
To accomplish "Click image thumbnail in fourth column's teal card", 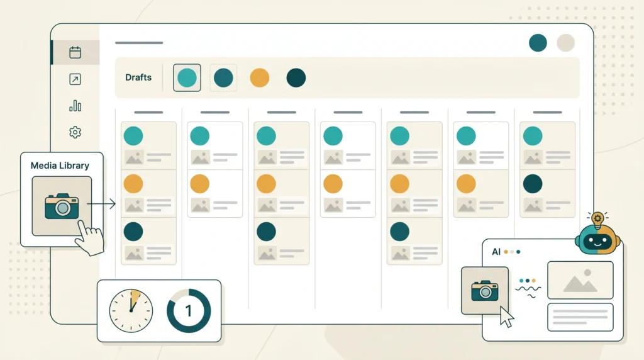I will pyautogui.click(x=333, y=157).
